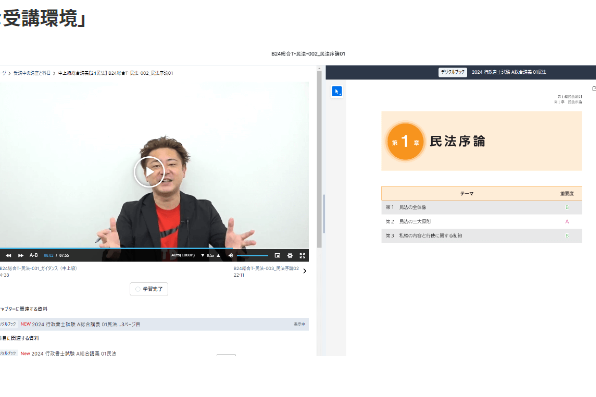Open the next lecture 民法序論02 link

coord(266,268)
